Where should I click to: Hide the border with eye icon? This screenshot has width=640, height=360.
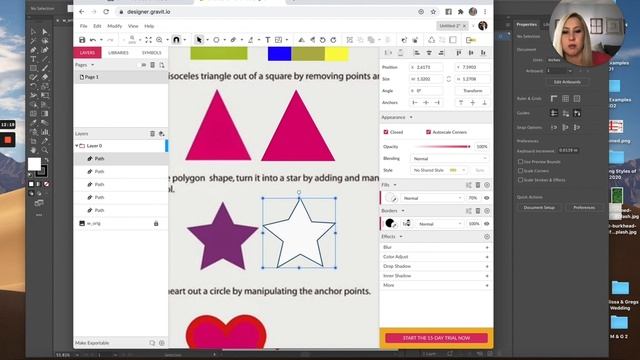pos(487,224)
